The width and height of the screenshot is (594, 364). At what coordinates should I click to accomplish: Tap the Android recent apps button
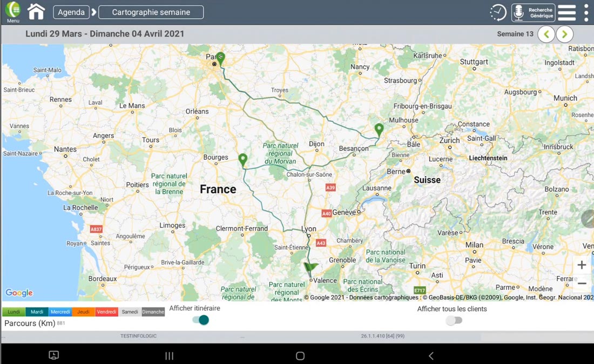tap(170, 356)
